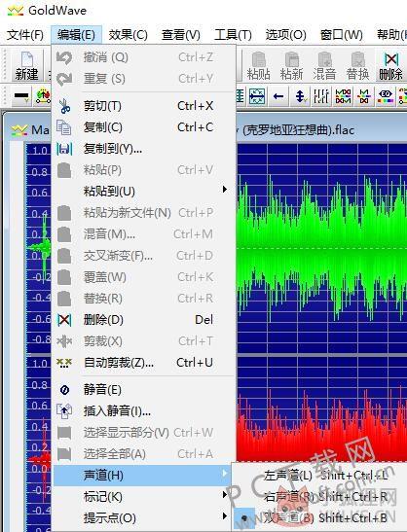Select 复制(C) from the Edit menu
The height and width of the screenshot is (532, 407).
tap(143, 127)
